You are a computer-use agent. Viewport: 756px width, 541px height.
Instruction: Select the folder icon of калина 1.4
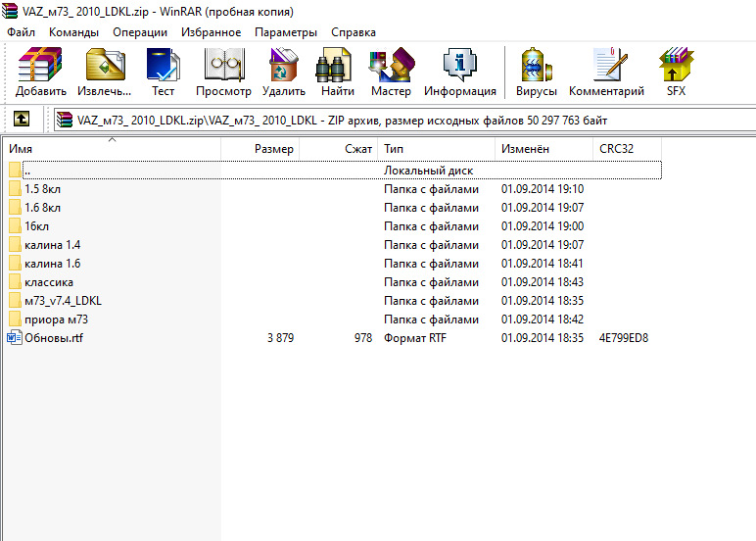tap(15, 245)
